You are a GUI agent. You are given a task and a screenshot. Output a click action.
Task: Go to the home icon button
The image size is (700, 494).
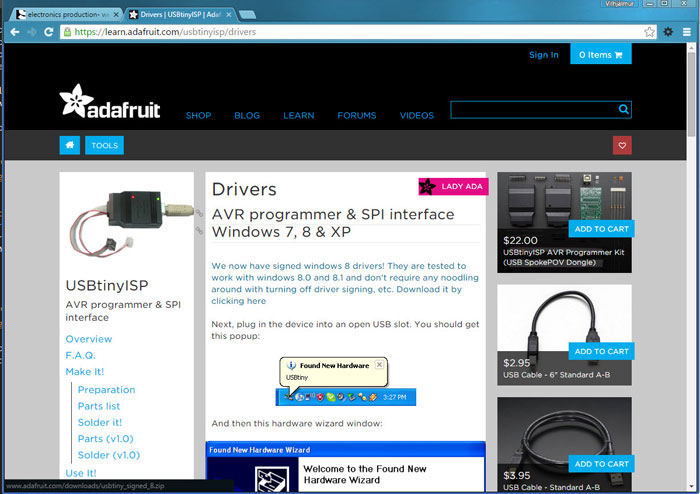(x=70, y=145)
